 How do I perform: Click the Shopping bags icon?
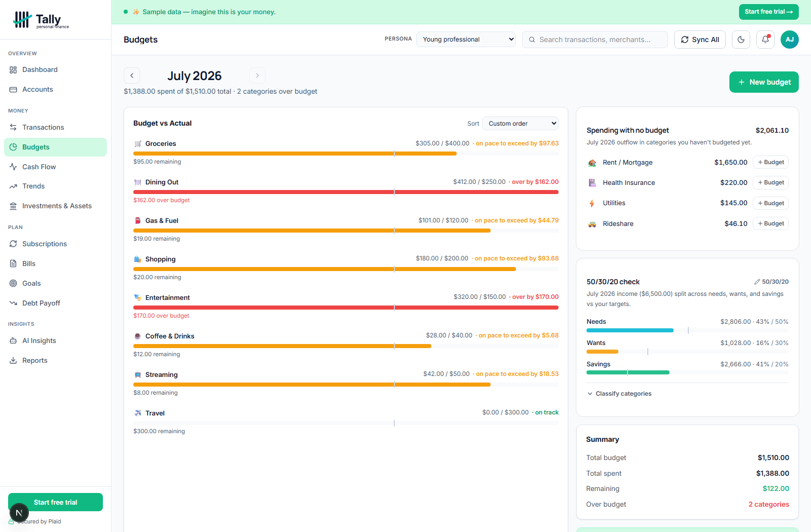point(138,259)
